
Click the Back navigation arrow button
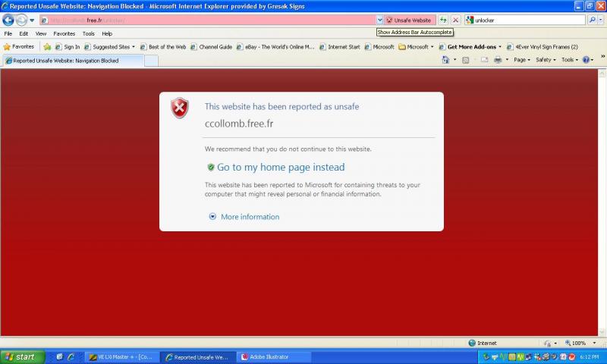[8, 20]
